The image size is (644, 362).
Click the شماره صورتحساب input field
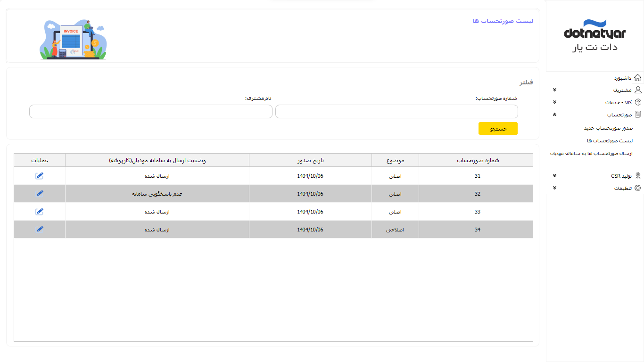[x=396, y=112]
